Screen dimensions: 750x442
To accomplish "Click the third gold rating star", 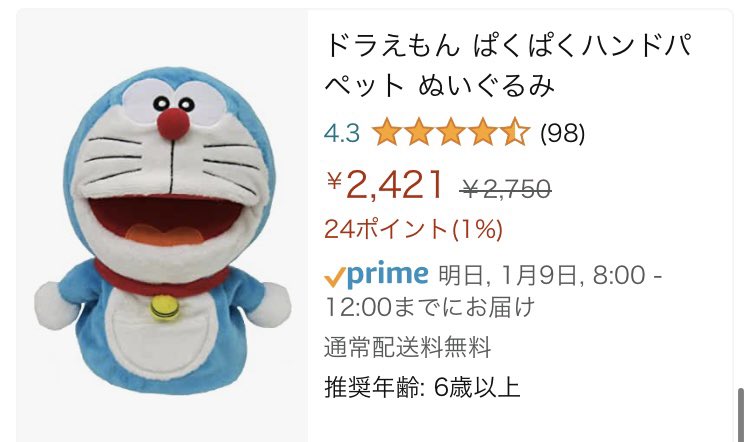I will click(451, 132).
